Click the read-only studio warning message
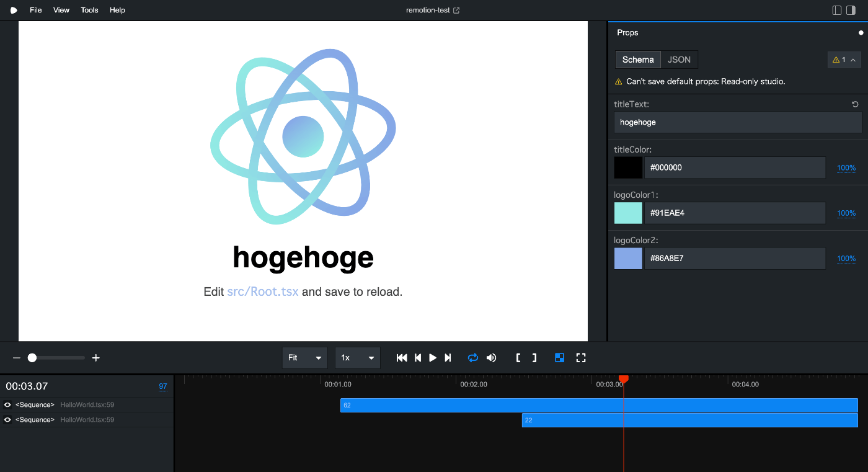The width and height of the screenshot is (868, 472). [x=706, y=81]
